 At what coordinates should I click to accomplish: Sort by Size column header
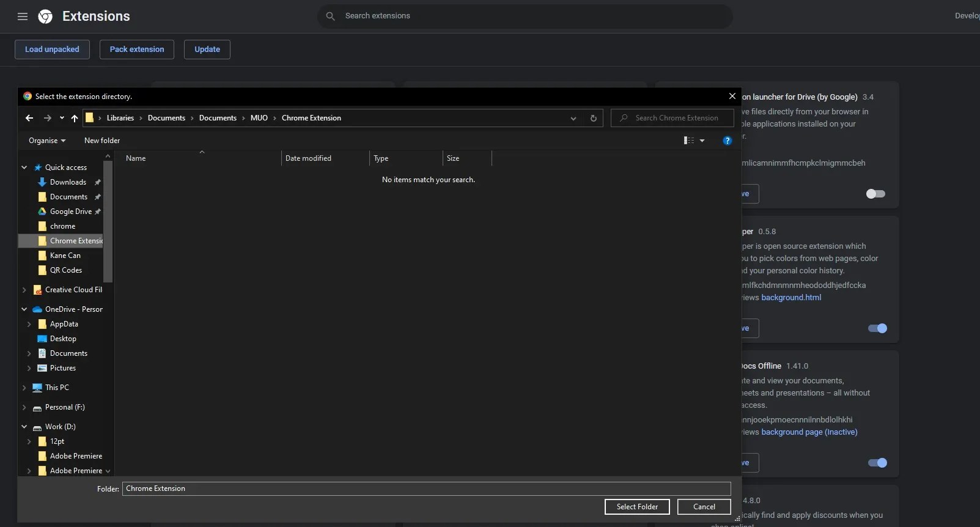467,158
